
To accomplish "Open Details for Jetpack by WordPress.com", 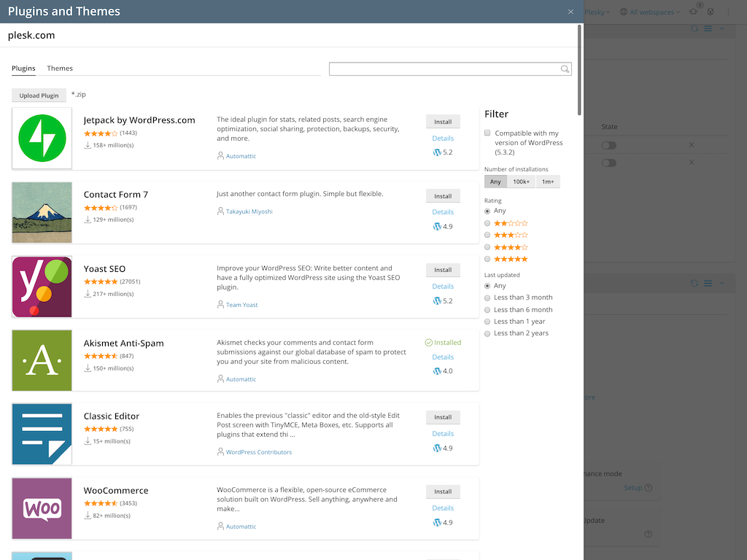I will (443, 138).
